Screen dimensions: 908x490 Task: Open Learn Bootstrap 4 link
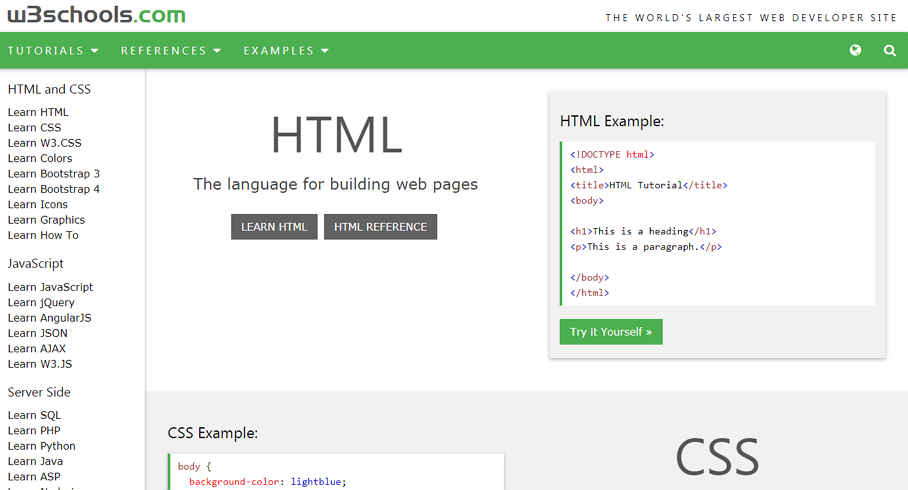54,189
